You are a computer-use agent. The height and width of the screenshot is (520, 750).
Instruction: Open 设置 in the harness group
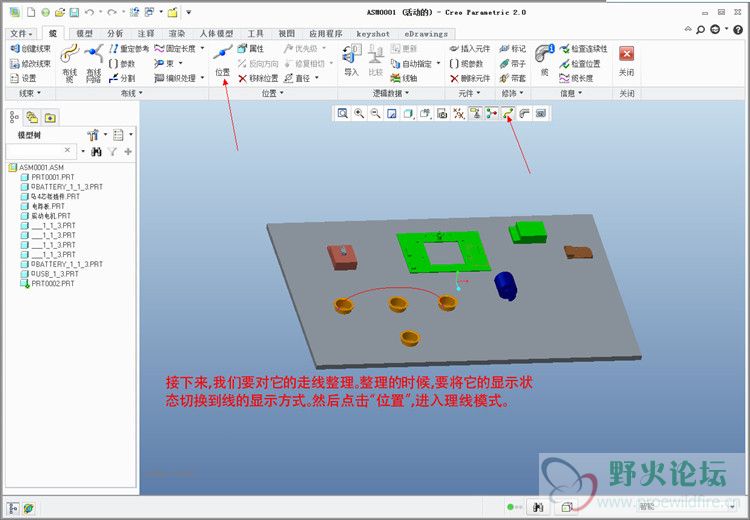point(23,78)
